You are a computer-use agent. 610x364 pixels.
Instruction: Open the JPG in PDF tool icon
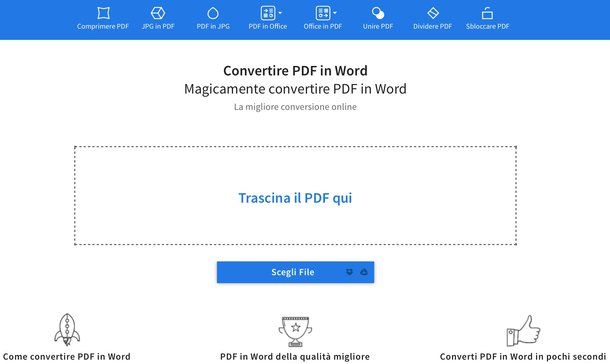pyautogui.click(x=158, y=13)
